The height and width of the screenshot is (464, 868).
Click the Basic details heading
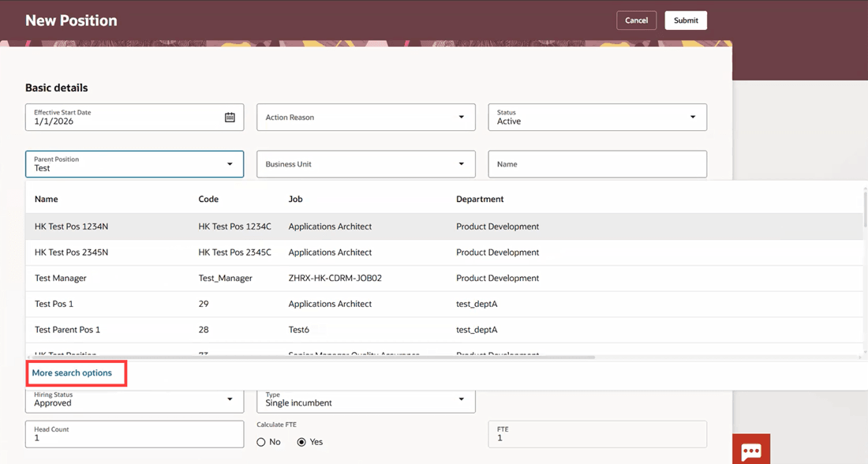57,88
